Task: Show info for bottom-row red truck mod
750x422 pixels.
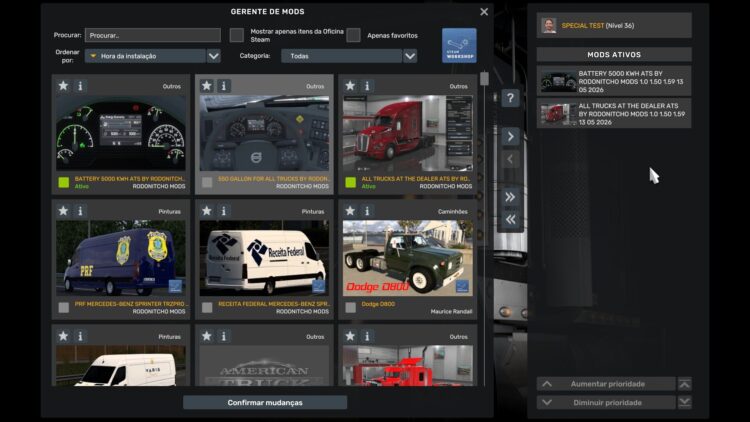Action: point(367,336)
